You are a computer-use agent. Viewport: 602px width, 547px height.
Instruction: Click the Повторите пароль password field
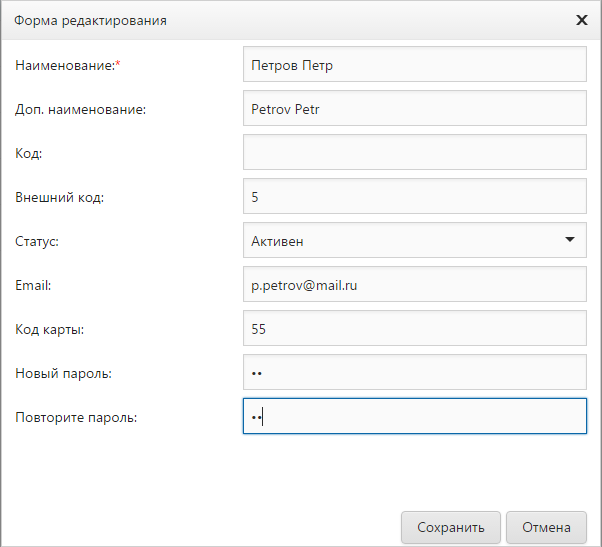point(414,417)
